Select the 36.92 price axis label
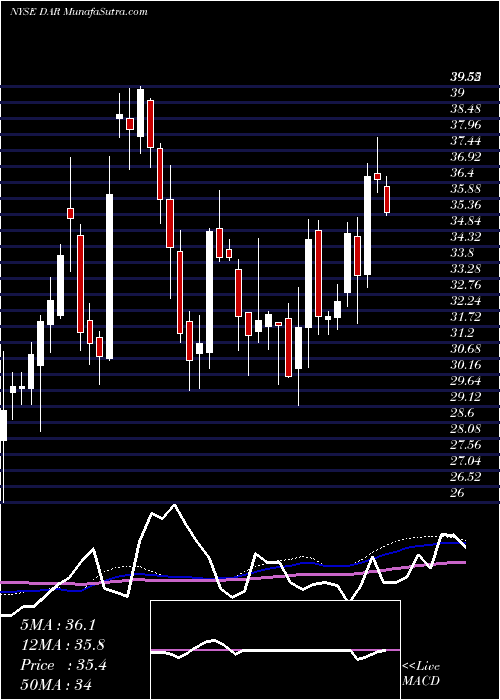Viewport: 500px width, 700px height. (x=465, y=157)
